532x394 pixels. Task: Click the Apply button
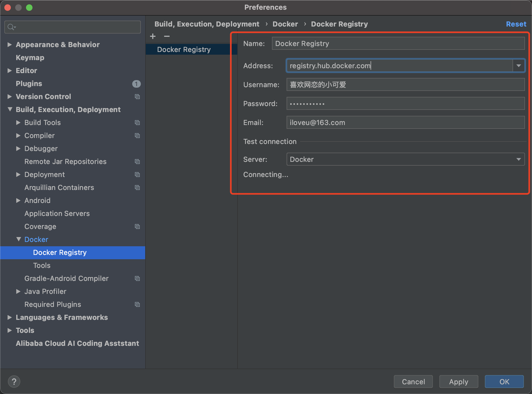459,382
